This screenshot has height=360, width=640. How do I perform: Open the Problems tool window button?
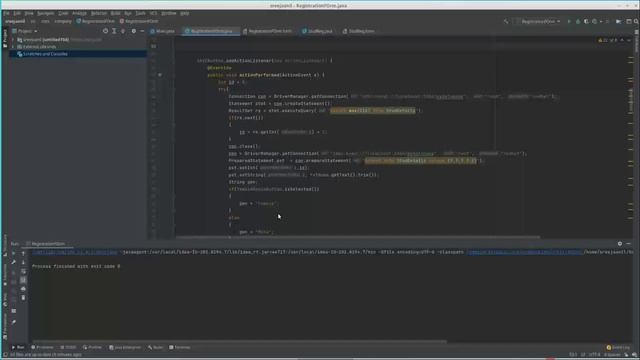[x=42, y=347]
